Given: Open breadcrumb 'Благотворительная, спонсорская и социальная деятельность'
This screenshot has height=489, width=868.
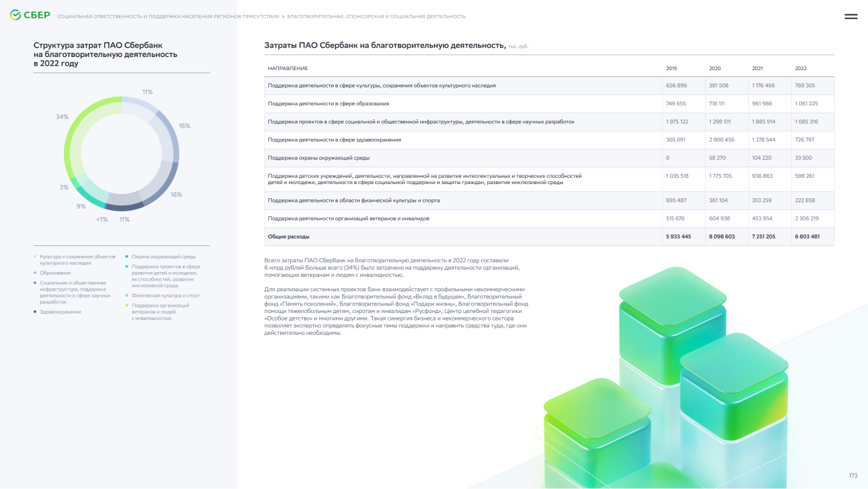Looking at the screenshot, I should [376, 17].
